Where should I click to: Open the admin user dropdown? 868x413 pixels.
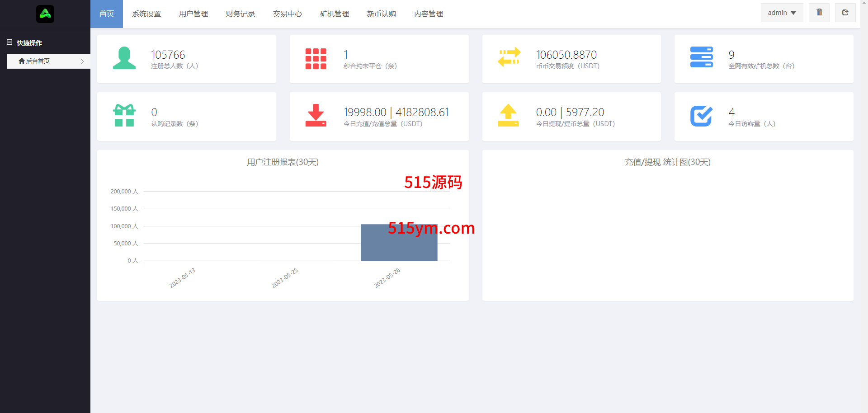[781, 13]
